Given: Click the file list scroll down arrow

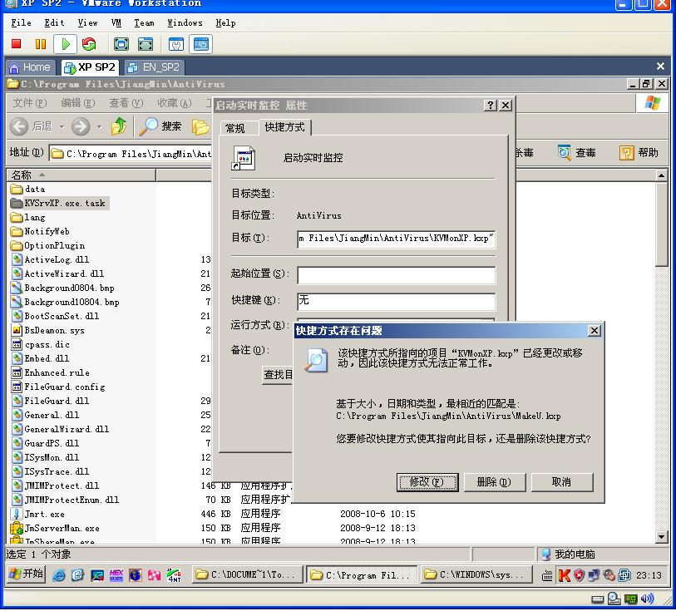Looking at the screenshot, I should click(662, 537).
